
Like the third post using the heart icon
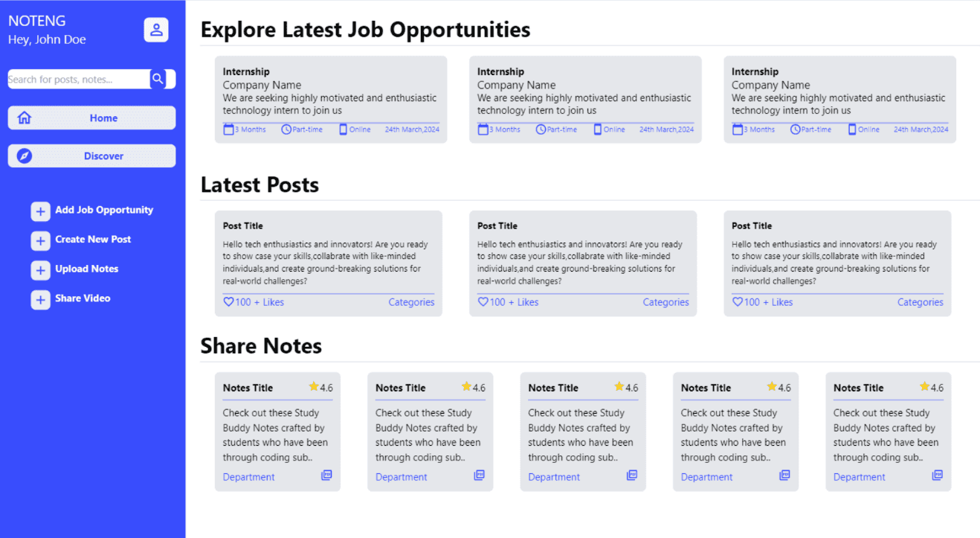[737, 302]
